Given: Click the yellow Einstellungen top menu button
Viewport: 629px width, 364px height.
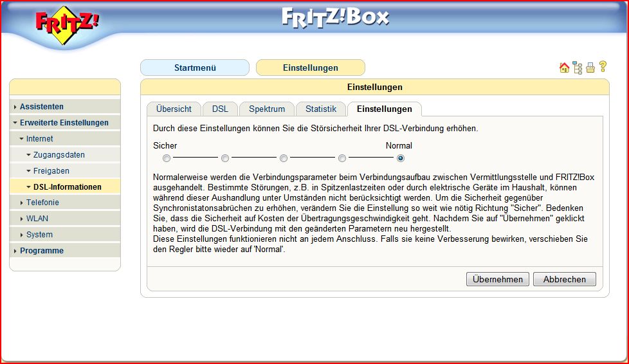Looking at the screenshot, I should (311, 68).
